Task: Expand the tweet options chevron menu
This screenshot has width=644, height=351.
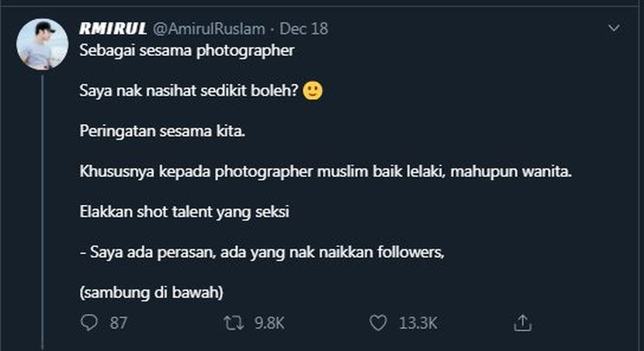Action: point(614,29)
